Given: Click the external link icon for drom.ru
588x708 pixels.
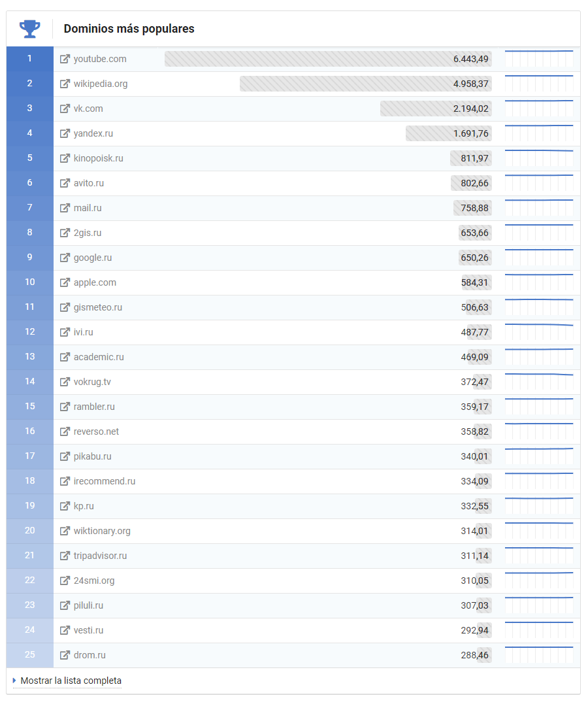Looking at the screenshot, I should 65,655.
